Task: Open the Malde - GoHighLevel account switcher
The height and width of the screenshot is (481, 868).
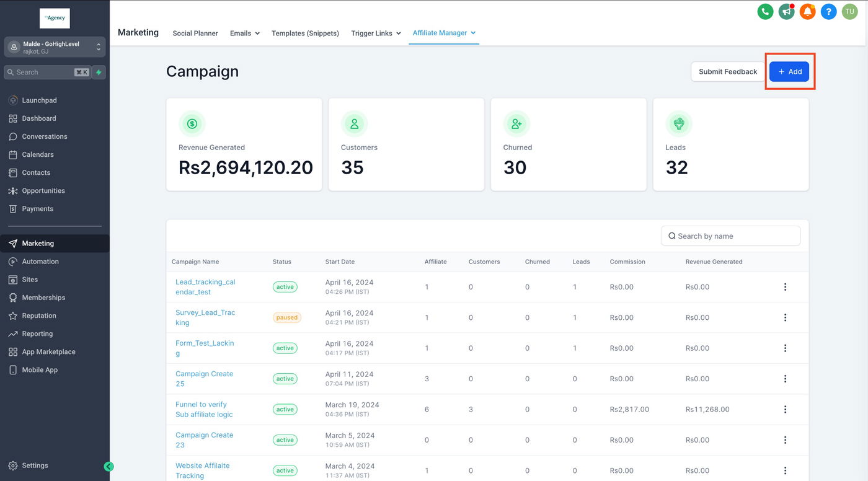Action: click(x=55, y=47)
